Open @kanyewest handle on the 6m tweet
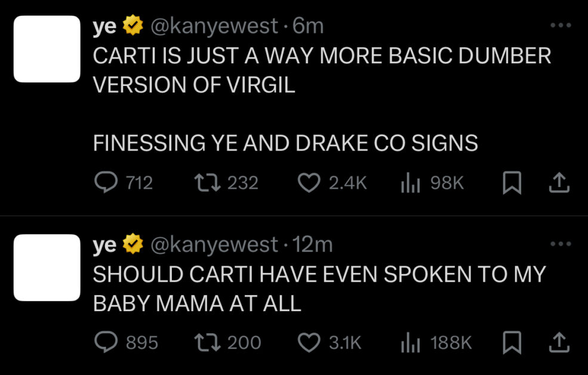Screen dimensions: 588x375 pyautogui.click(x=214, y=26)
